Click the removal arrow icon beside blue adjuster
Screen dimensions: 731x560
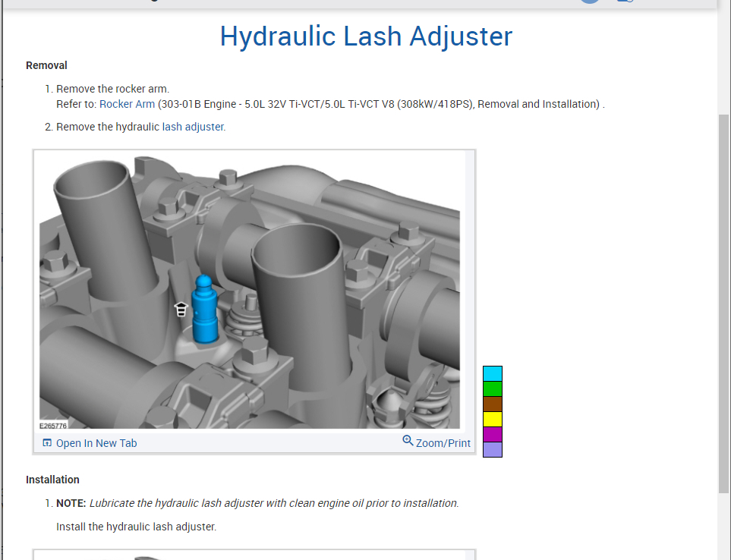(x=181, y=309)
